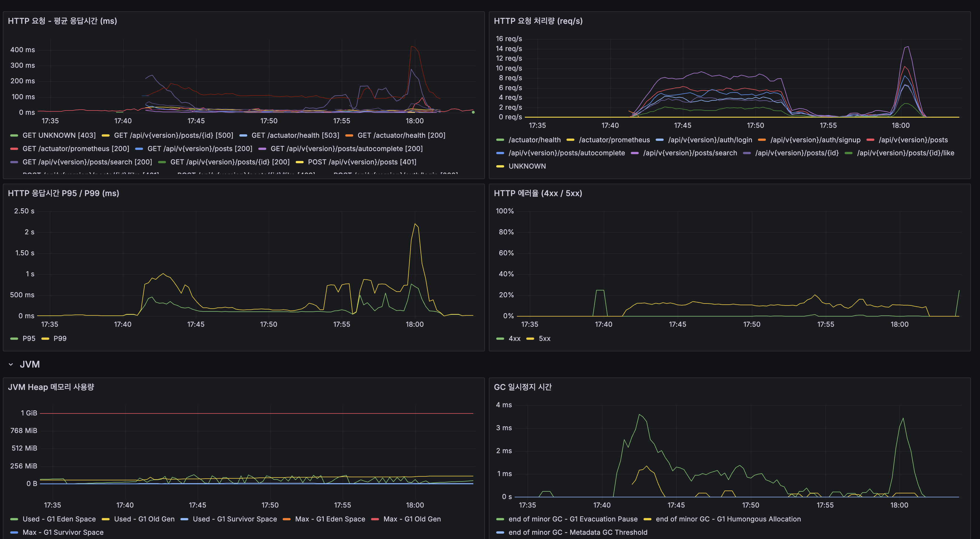The height and width of the screenshot is (539, 980).
Task: Toggle UNKNOWN series in throughput legend
Action: pos(527,166)
